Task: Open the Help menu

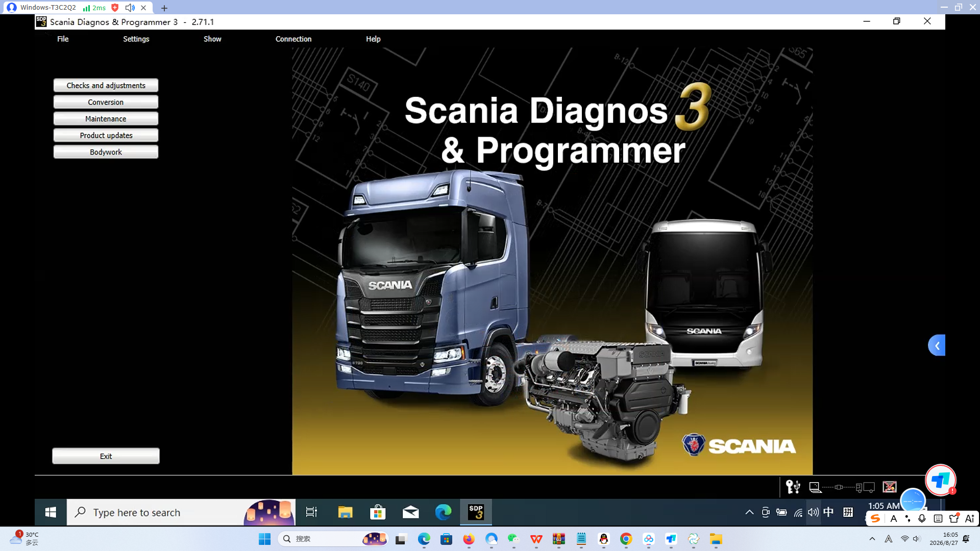Action: tap(373, 39)
